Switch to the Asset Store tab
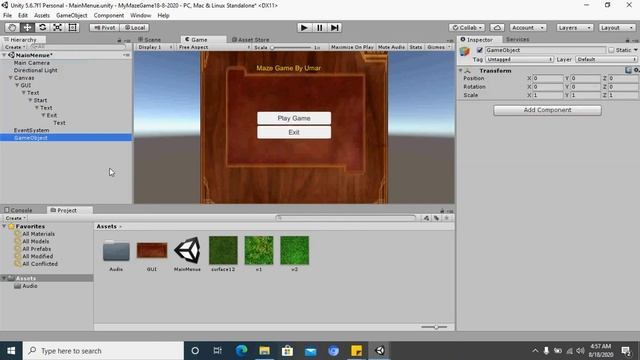Screen dimensions: 640x360 (x=250, y=40)
